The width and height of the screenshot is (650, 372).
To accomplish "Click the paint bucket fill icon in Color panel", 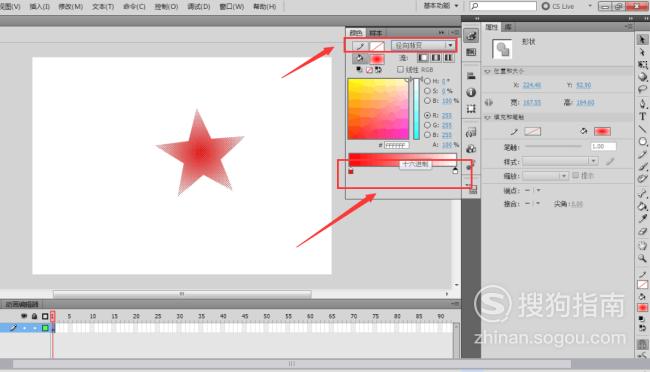I will point(359,58).
